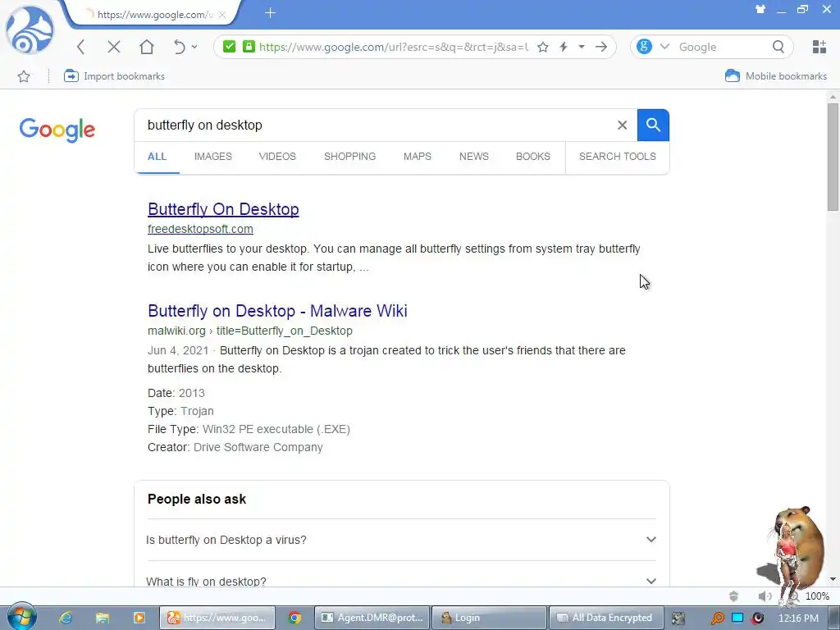Go back with the browser back arrow
Image resolution: width=840 pixels, height=630 pixels.
point(81,47)
